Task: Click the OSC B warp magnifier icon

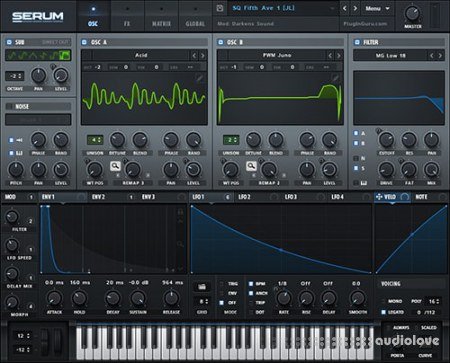Action: pyautogui.click(x=251, y=166)
